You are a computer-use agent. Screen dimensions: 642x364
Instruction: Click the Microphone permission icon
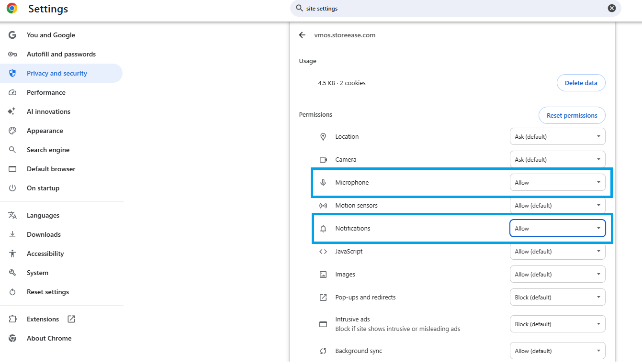323,182
